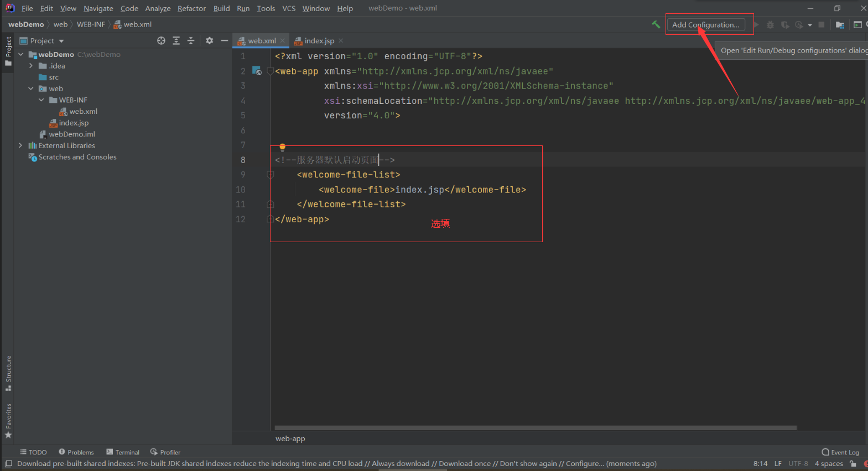Hide the Project panel with minus icon
This screenshot has width=868, height=471.
pos(224,40)
